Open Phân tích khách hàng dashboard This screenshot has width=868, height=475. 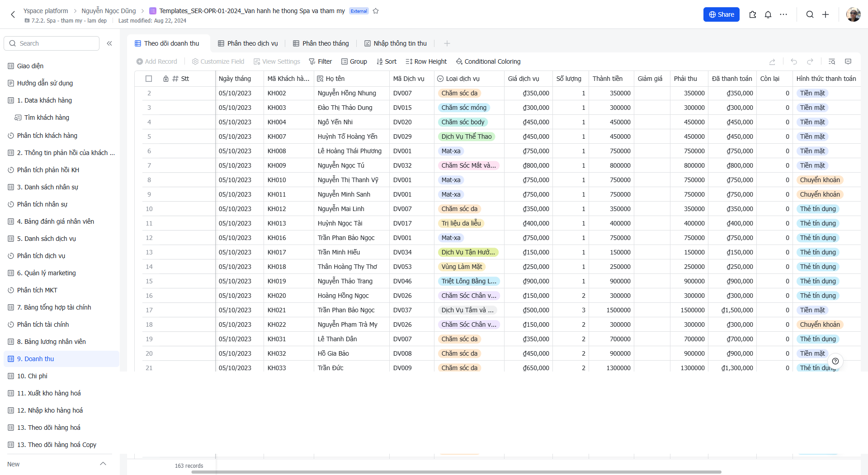pyautogui.click(x=47, y=136)
